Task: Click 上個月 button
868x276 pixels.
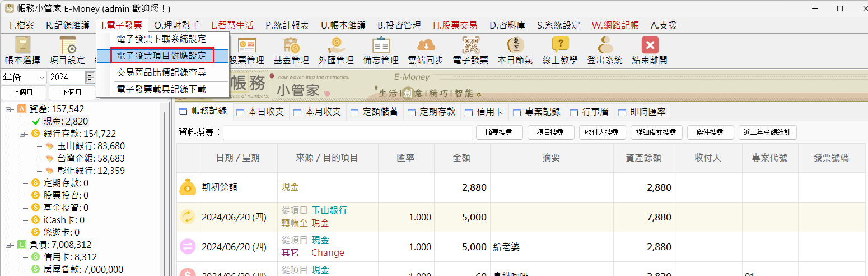Action: [23, 93]
